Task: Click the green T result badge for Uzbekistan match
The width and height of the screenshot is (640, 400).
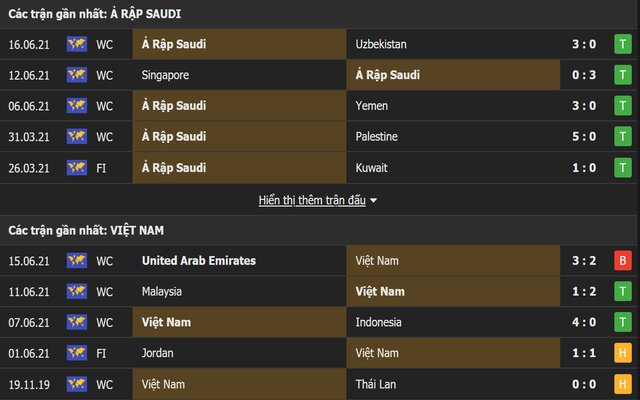Action: [x=621, y=44]
